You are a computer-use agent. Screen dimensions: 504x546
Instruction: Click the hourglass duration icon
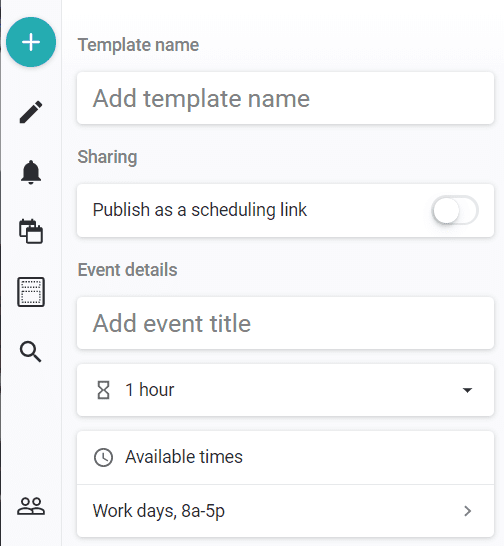pos(103,390)
